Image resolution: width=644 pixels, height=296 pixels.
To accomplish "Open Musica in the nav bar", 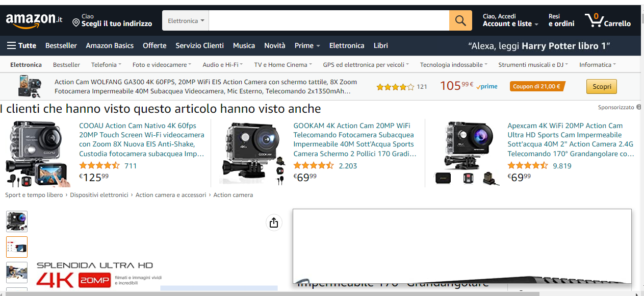I will coord(244,45).
